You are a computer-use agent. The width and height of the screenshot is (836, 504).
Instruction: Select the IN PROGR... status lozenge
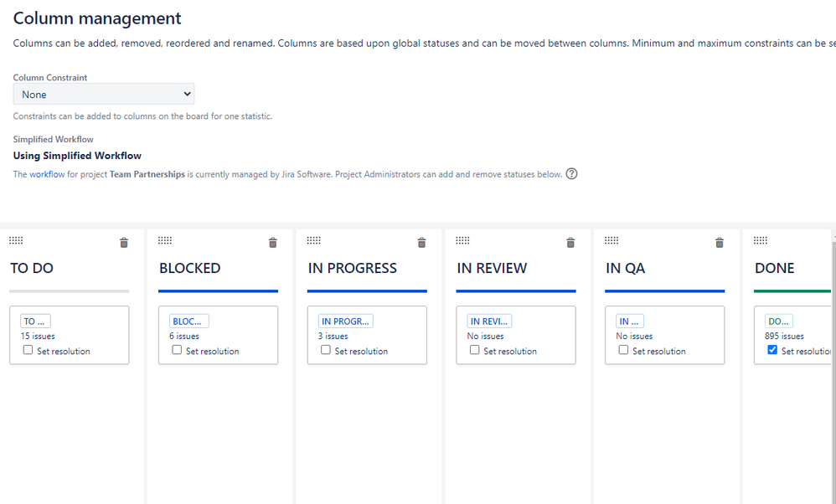(345, 321)
